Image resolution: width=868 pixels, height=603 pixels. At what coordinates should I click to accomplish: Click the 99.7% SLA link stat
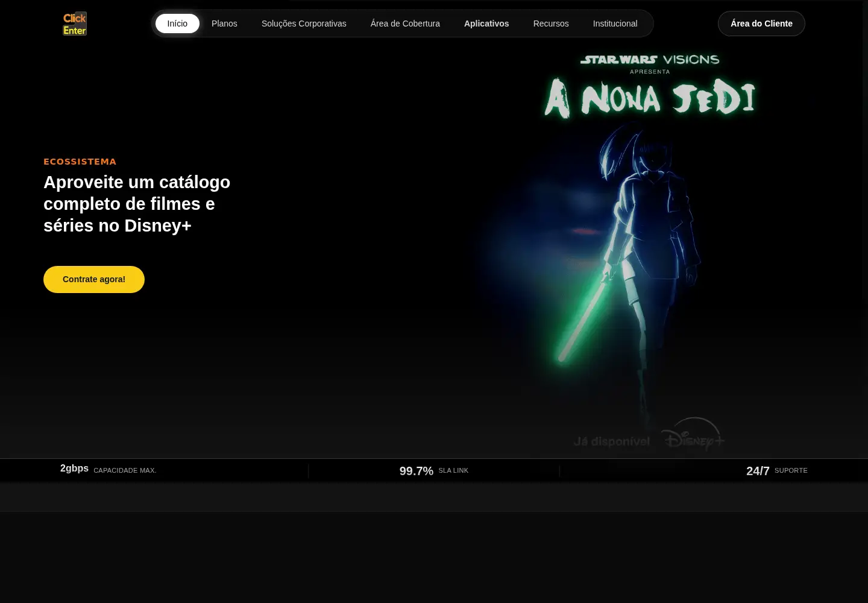[x=434, y=470]
